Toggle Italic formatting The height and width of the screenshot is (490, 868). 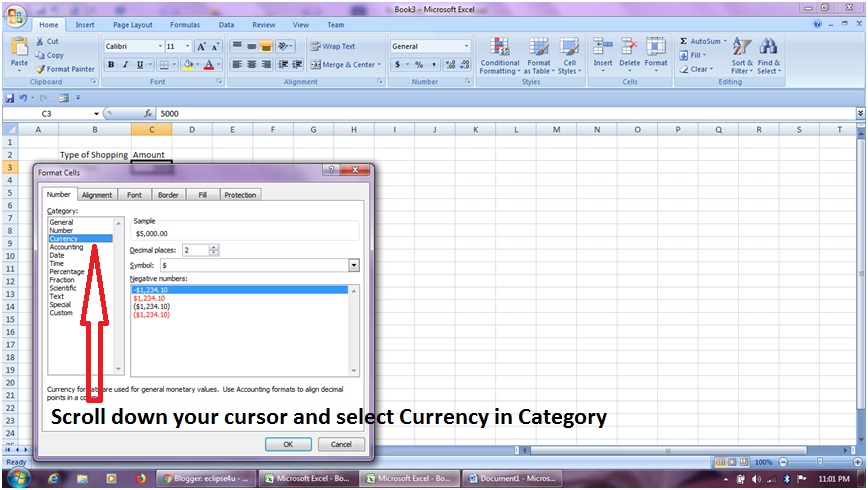(126, 65)
